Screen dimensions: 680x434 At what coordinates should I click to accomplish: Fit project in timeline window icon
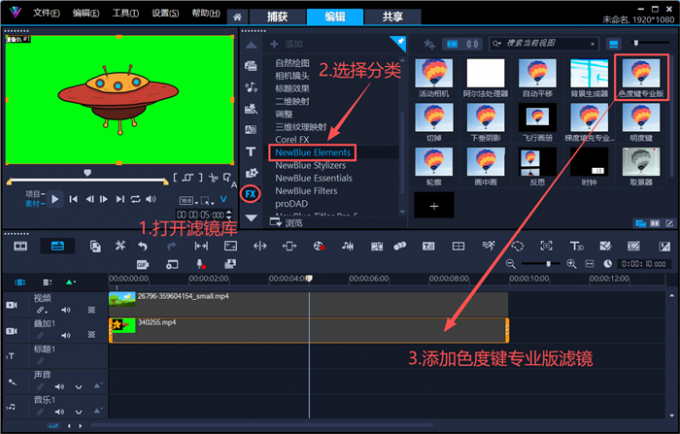(589, 264)
